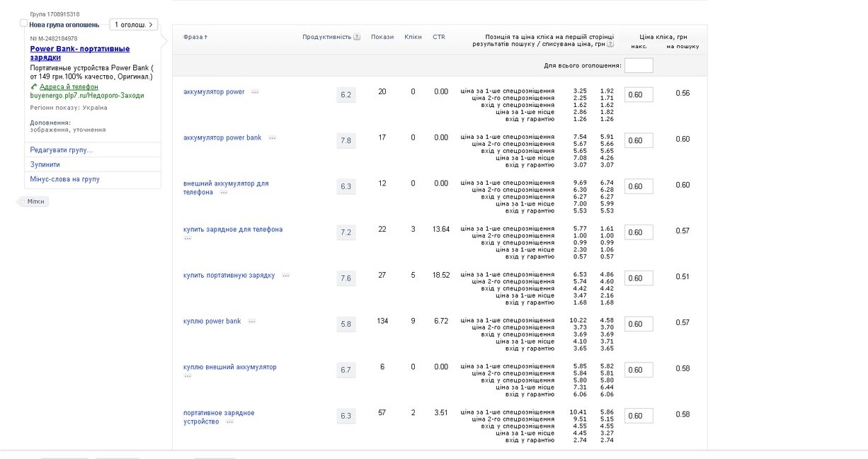Open phrase купить зарядное для телефона
The image size is (868, 459).
tap(233, 229)
